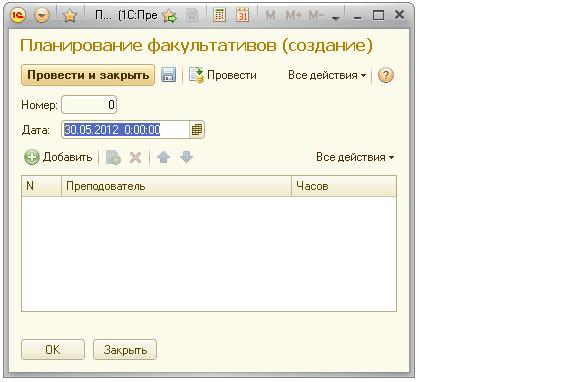Open the calculator icon
Screen dimensions: 563x382
pyautogui.click(x=219, y=15)
